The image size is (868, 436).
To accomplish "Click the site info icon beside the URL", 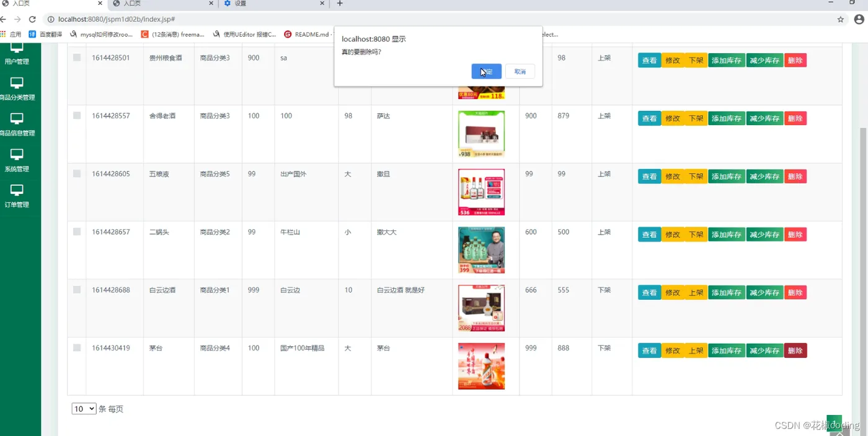I will [51, 19].
